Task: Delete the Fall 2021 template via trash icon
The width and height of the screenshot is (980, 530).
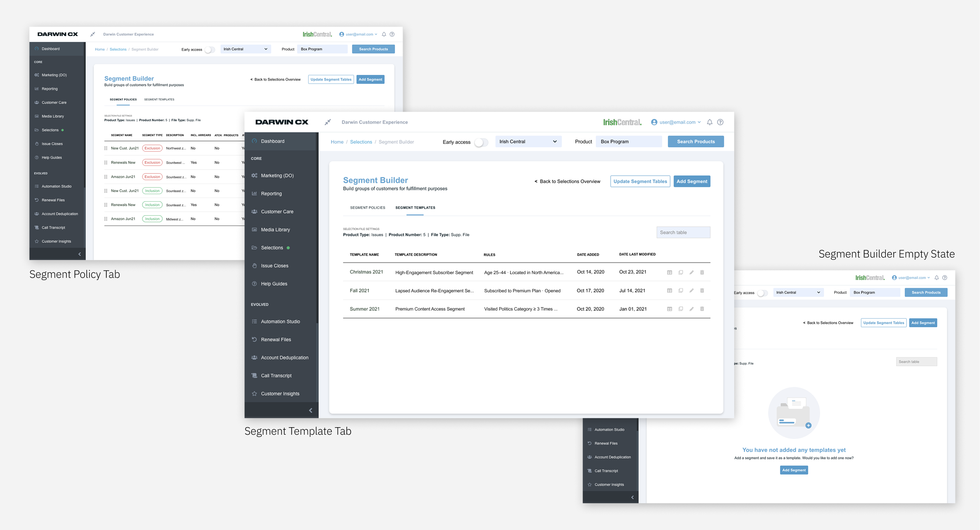Action: pyautogui.click(x=702, y=291)
